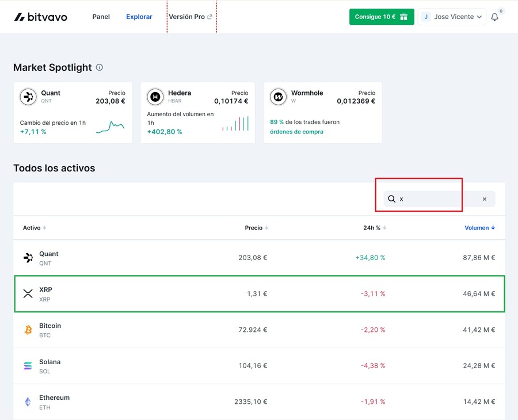Sort the table by 24h %

tap(375, 228)
